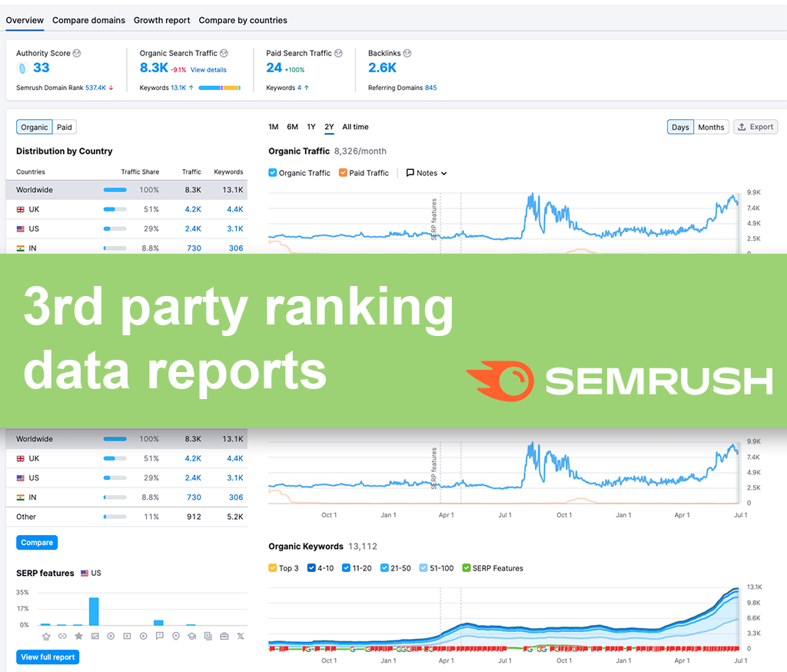Click the blue Compare button
The height and width of the screenshot is (672, 787).
pos(37,542)
